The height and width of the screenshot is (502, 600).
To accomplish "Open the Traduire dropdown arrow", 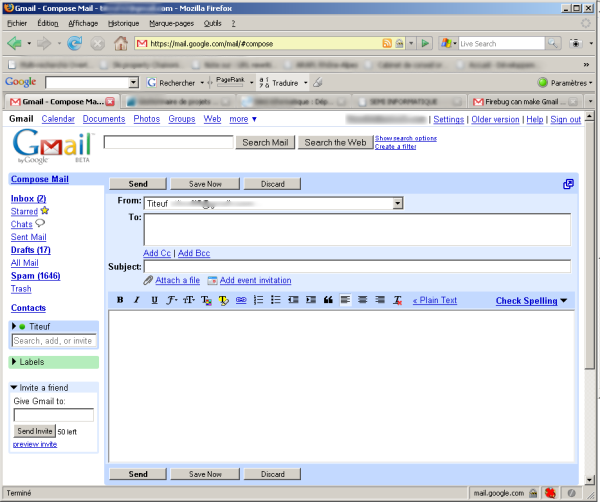I will click(305, 83).
